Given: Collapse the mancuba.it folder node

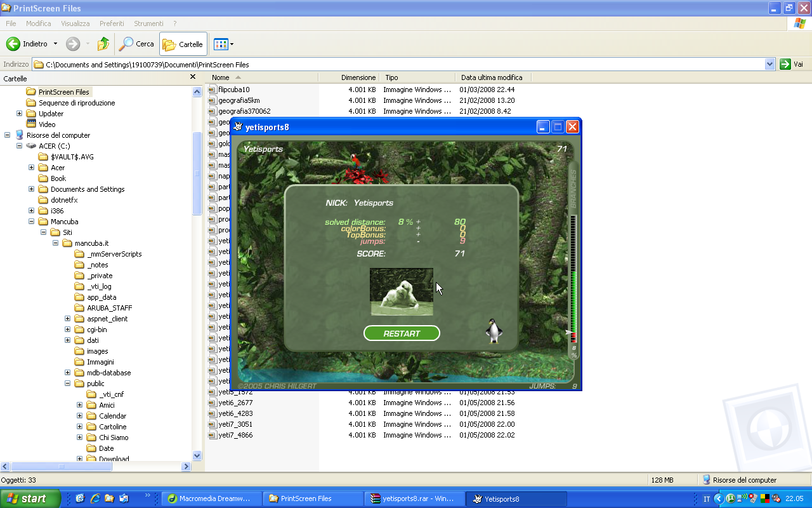Looking at the screenshot, I should click(x=55, y=243).
